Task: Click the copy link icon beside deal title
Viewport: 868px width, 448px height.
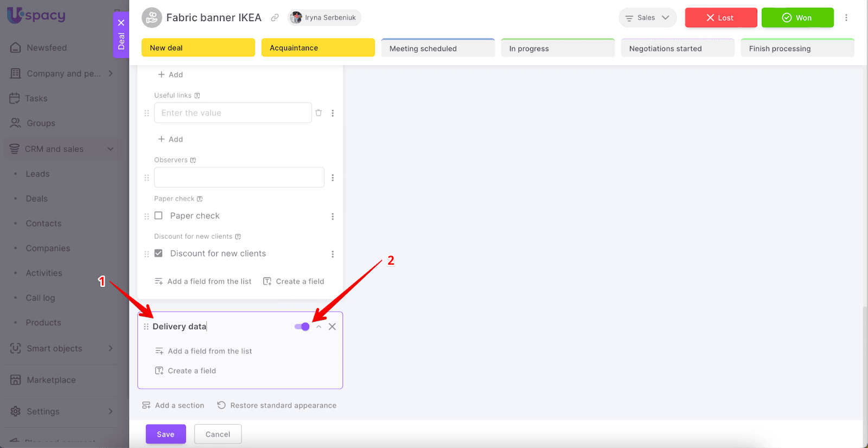Action: pos(275,18)
